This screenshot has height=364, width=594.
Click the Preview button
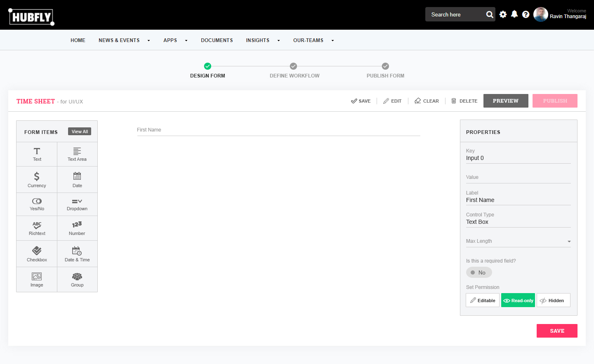[506, 101]
